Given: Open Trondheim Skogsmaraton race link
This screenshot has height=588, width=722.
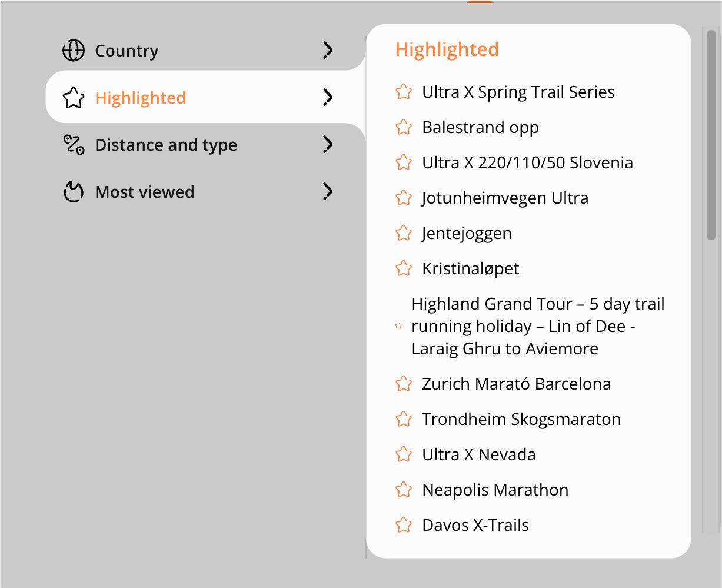Looking at the screenshot, I should [x=521, y=419].
